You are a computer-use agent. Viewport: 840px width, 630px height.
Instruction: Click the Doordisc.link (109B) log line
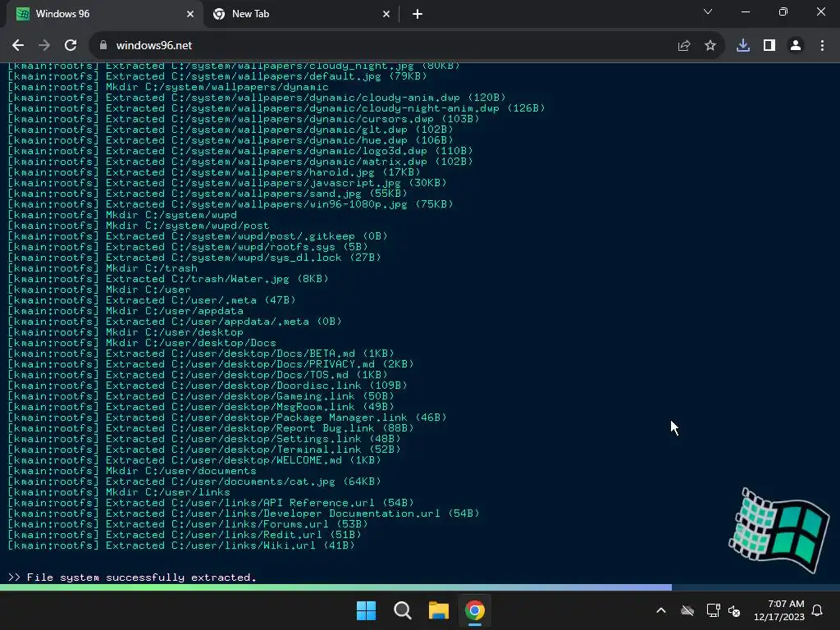pos(208,386)
